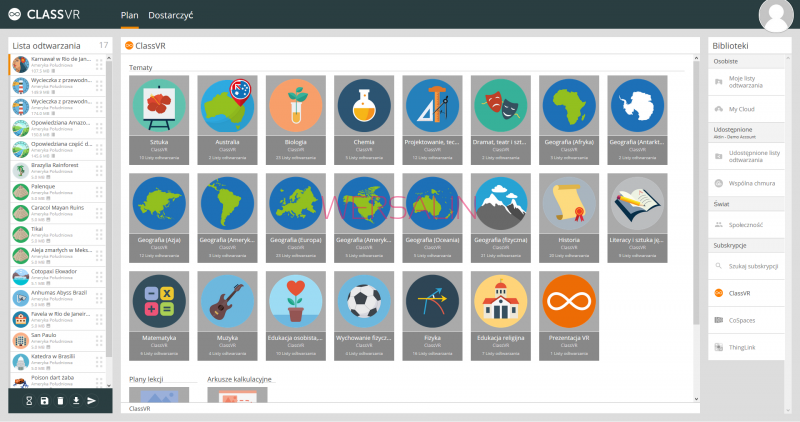Send playlist with the paper plane icon
The height and width of the screenshot is (422, 800).
click(92, 400)
